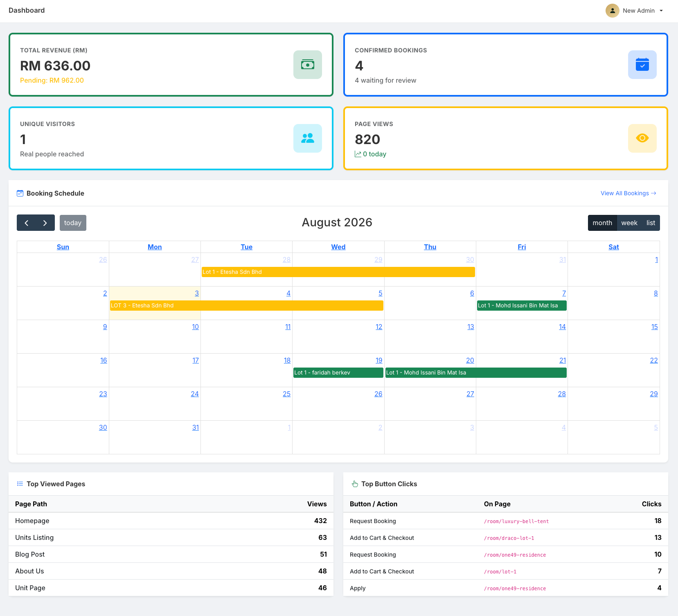Image resolution: width=678 pixels, height=616 pixels.
Task: Select August 19 date number
Action: pyautogui.click(x=379, y=360)
